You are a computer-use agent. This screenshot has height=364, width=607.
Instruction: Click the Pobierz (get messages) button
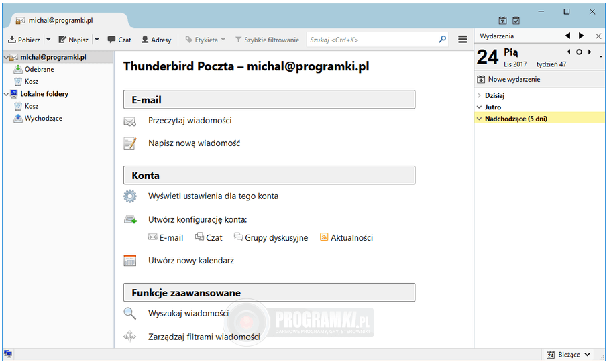(24, 40)
